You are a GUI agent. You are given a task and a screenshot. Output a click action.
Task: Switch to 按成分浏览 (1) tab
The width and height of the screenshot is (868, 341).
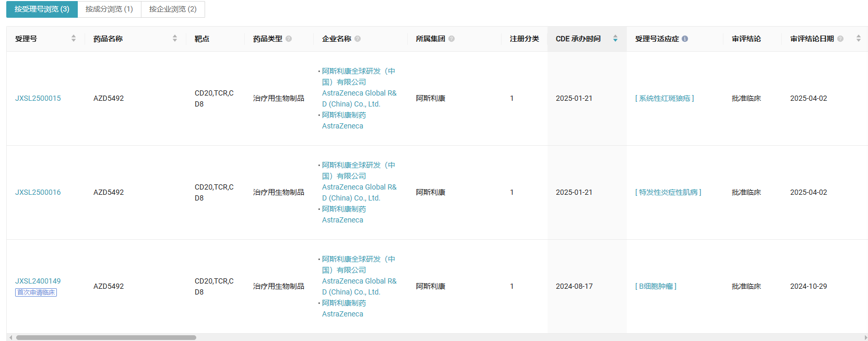[109, 9]
